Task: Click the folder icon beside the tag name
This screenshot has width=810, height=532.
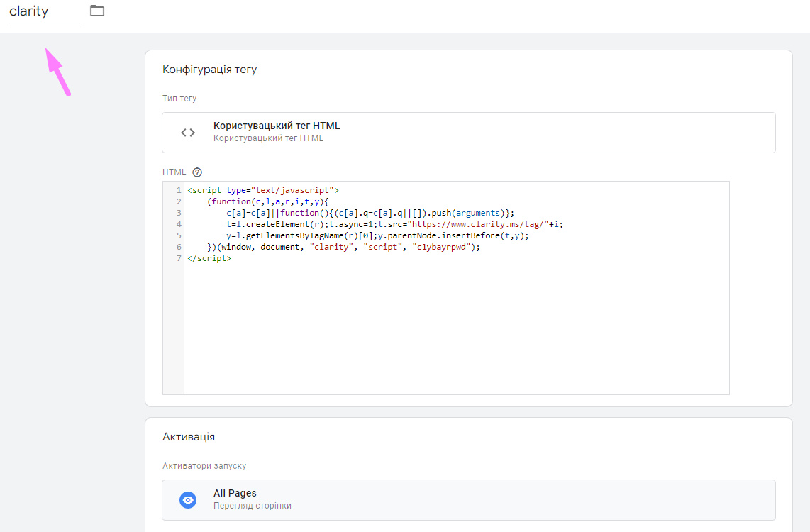Action: pyautogui.click(x=97, y=11)
